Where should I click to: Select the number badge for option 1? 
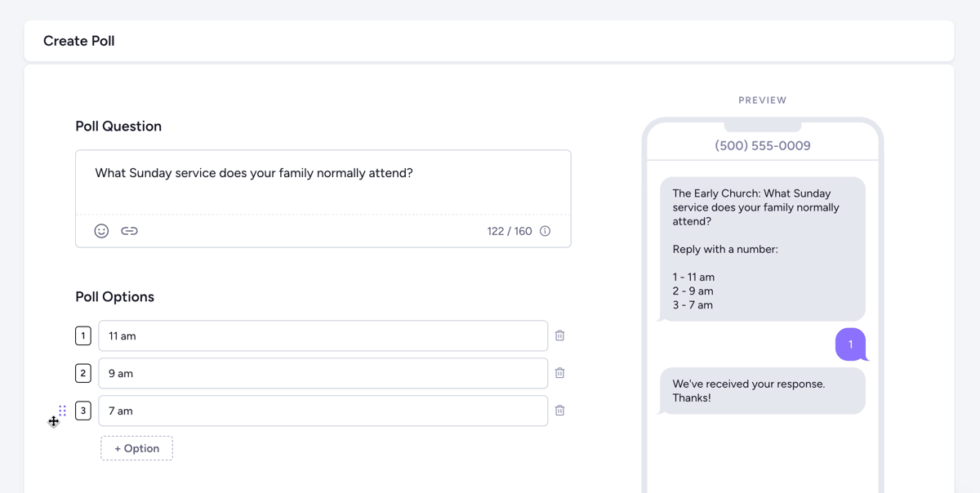(x=82, y=335)
